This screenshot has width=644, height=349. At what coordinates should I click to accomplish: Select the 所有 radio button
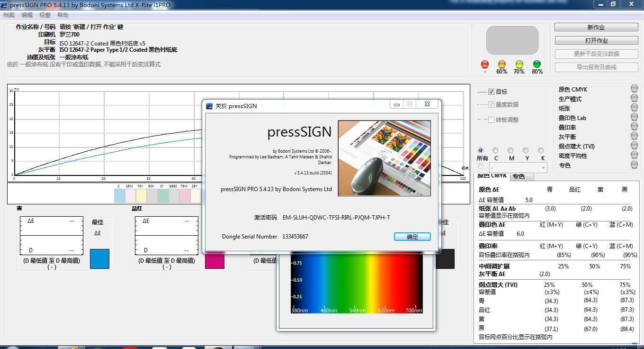tap(481, 150)
